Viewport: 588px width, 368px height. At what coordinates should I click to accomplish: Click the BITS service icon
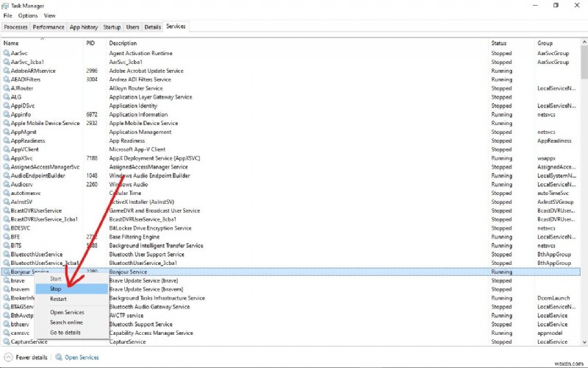[7, 245]
